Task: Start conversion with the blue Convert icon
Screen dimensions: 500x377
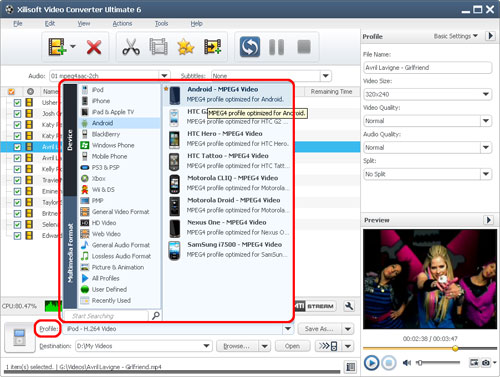Action: click(250, 47)
